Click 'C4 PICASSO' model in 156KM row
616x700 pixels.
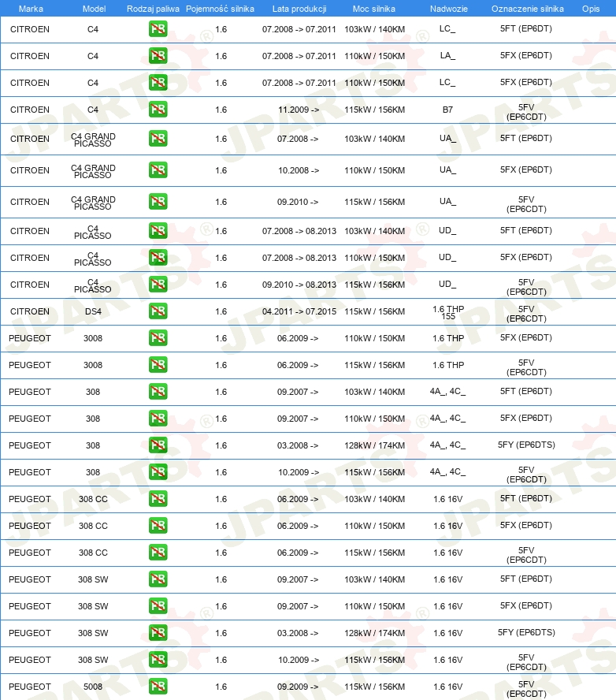(x=93, y=285)
